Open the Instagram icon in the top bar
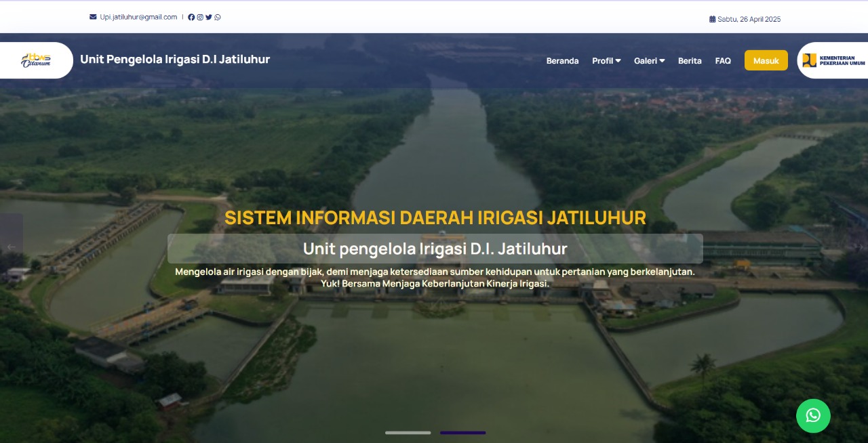This screenshot has width=868, height=443. point(200,17)
